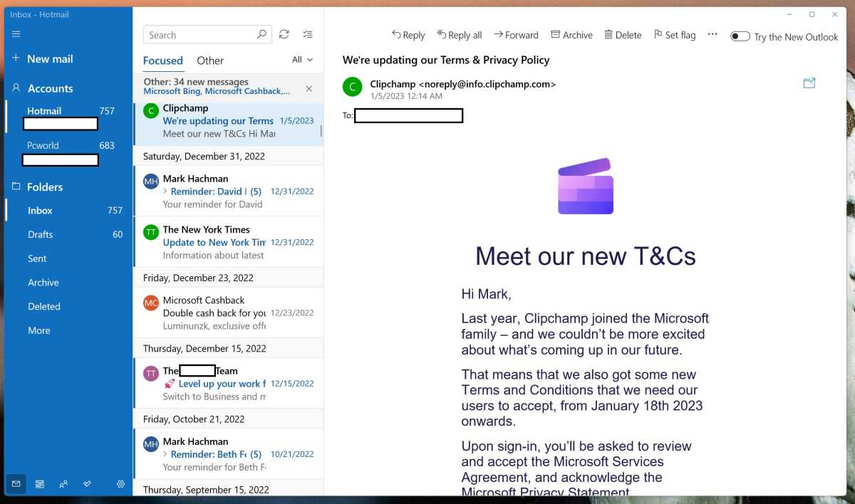Open the Archive folder in sidebar
Image resolution: width=855 pixels, height=504 pixels.
[x=68, y=283]
